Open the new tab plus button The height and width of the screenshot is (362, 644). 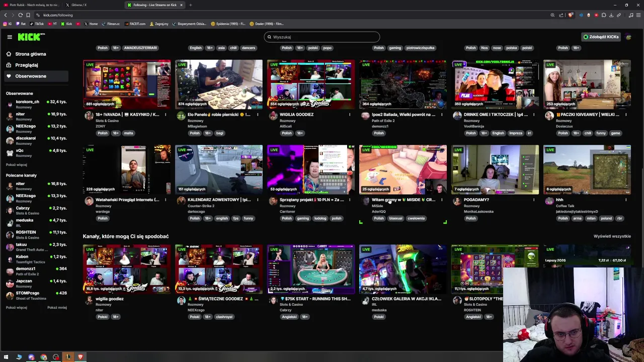pyautogui.click(x=191, y=5)
